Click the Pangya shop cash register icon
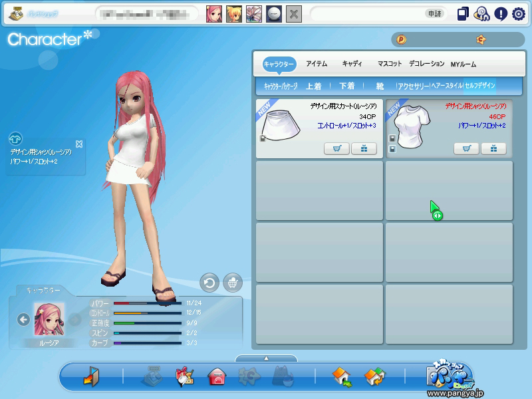 16,14
